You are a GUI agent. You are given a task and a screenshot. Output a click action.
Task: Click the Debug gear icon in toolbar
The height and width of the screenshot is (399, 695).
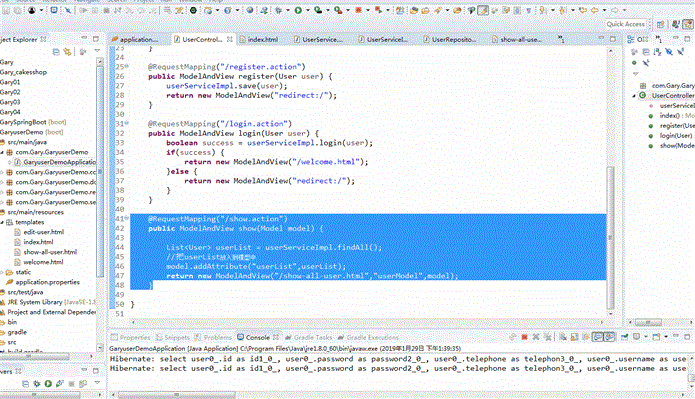[x=278, y=10]
